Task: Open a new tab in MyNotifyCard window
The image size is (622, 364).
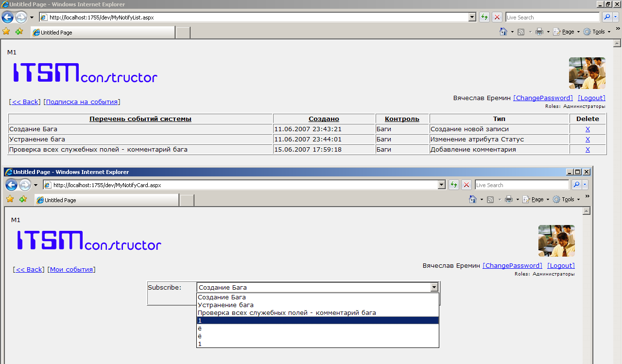Action: click(187, 200)
